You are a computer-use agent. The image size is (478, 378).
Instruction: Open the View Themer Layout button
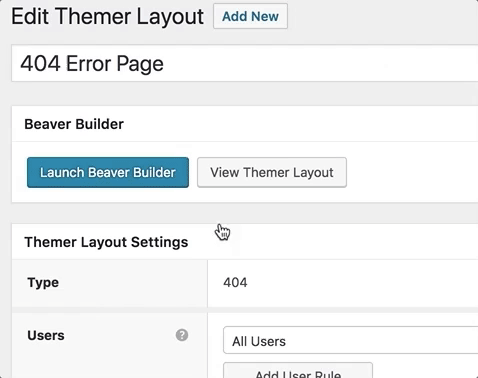[272, 172]
